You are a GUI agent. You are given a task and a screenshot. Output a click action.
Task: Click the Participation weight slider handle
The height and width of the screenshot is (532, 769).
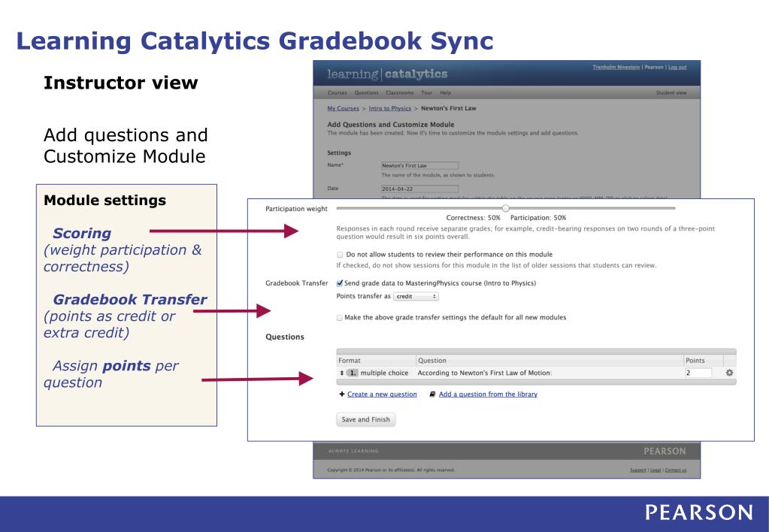coord(506,208)
